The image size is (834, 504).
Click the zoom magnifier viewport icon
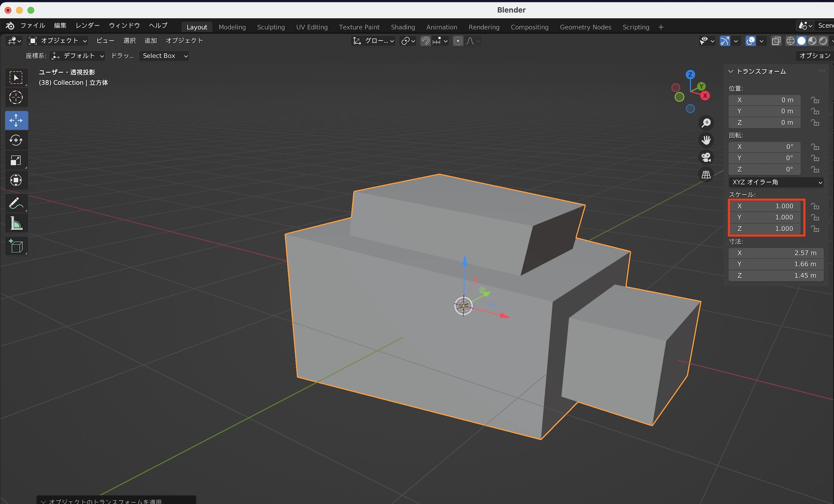pyautogui.click(x=706, y=123)
